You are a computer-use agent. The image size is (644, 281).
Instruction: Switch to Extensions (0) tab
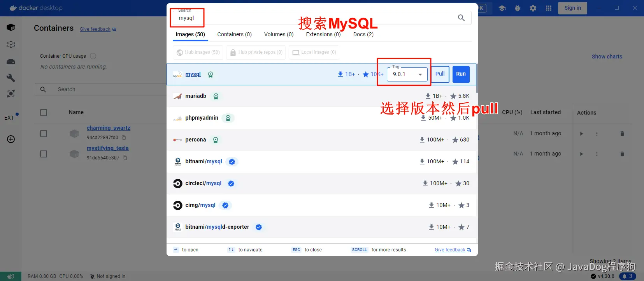tap(323, 34)
